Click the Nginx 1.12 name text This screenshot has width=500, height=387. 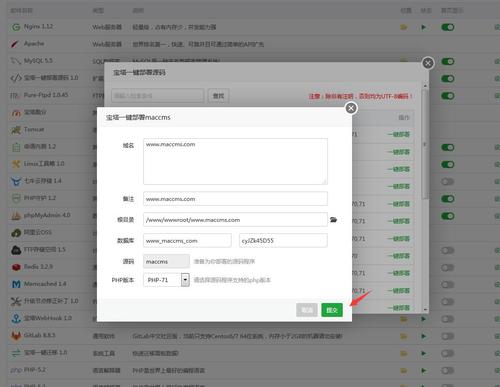[x=38, y=26]
